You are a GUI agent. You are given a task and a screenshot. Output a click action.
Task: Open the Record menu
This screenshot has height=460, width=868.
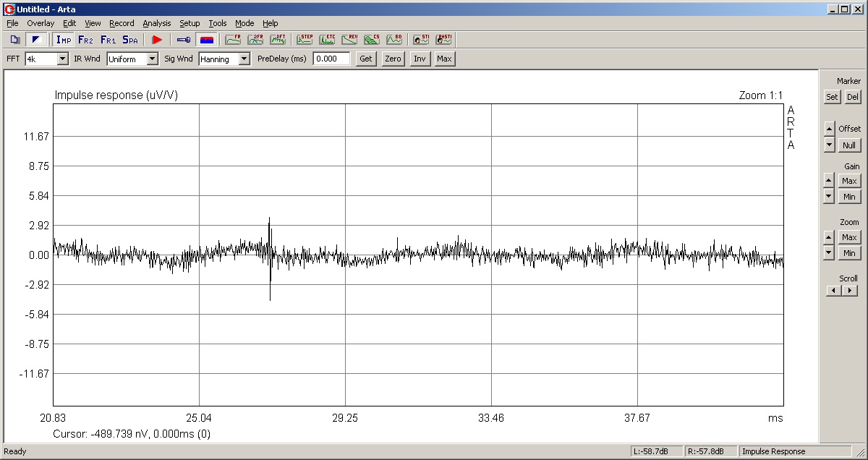[122, 23]
